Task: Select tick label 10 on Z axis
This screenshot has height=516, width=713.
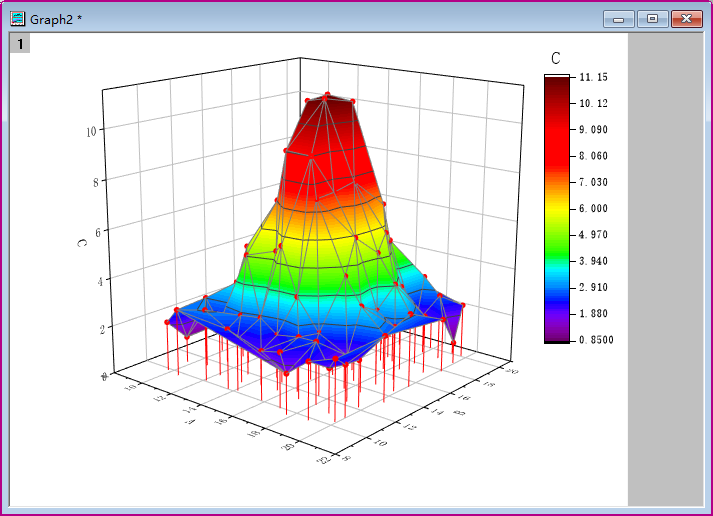Action: (x=91, y=130)
